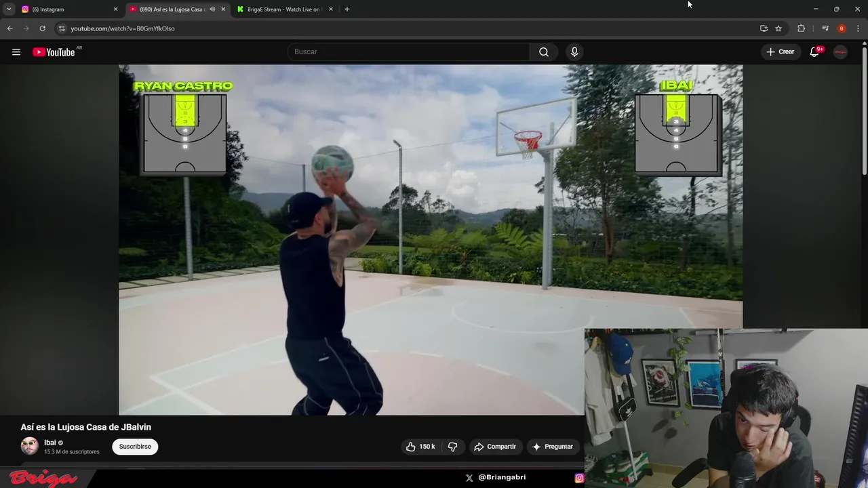Close the BrigaE Stream tab
This screenshot has width=868, height=488.
click(331, 9)
